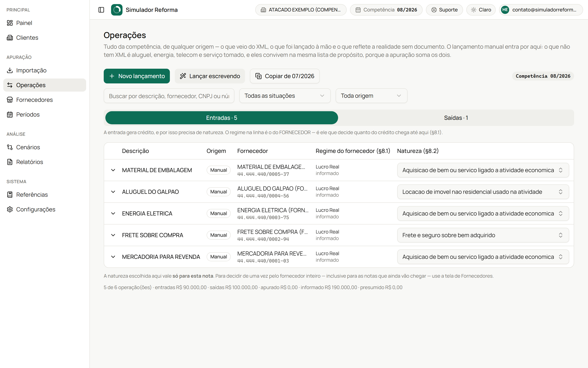Expand the ALUGUEL DO GALPAO row
Viewport: 588px width, 368px height.
(x=113, y=192)
